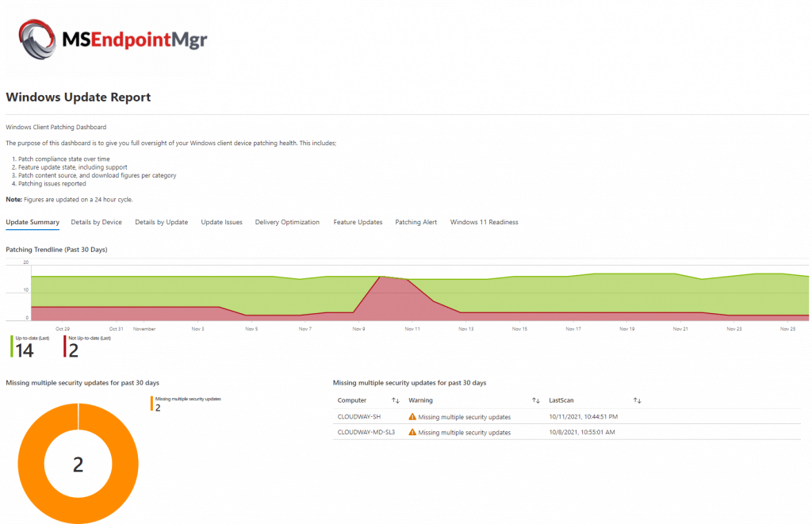Select the CLOUDWAY-SH computer cell
This screenshot has width=812, height=524.
pyautogui.click(x=359, y=416)
